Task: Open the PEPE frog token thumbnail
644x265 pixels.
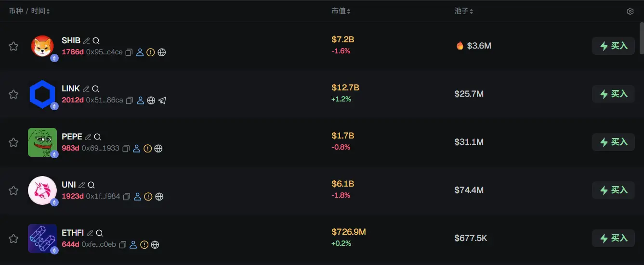Action: [x=42, y=142]
